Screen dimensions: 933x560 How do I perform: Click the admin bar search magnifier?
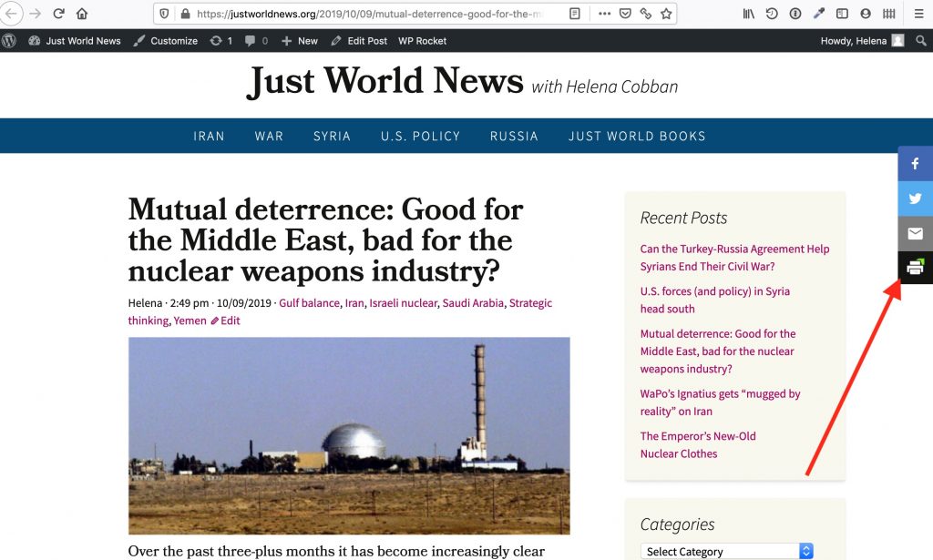click(x=921, y=41)
